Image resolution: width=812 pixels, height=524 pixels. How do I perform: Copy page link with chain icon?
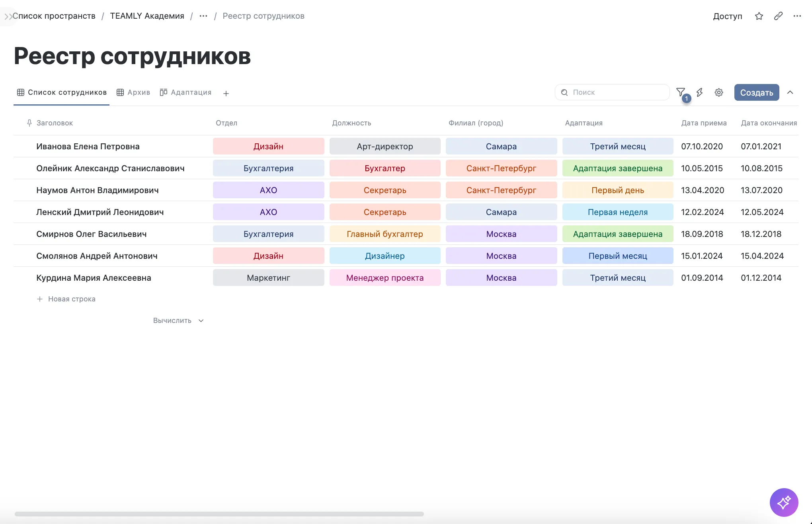point(778,16)
